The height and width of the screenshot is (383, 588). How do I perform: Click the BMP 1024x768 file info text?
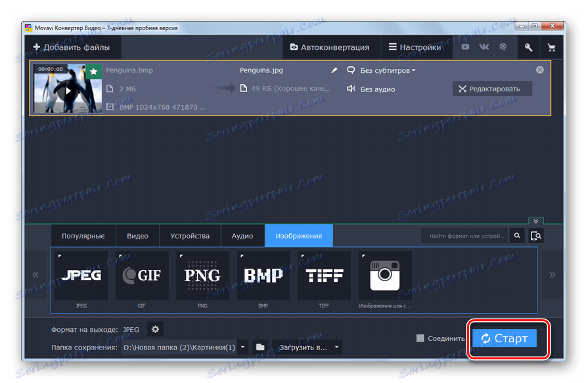162,107
